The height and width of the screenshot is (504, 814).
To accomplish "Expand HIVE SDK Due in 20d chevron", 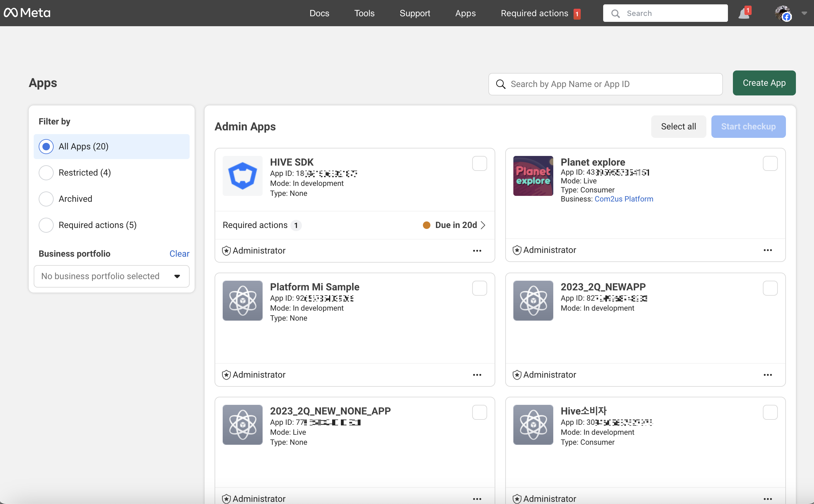I will (483, 225).
